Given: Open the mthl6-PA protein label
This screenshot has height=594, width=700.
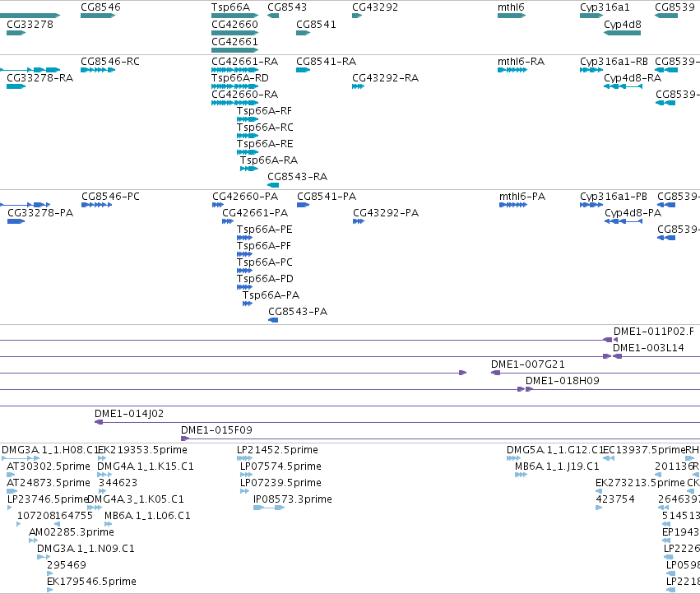Looking at the screenshot, I should click(522, 197).
